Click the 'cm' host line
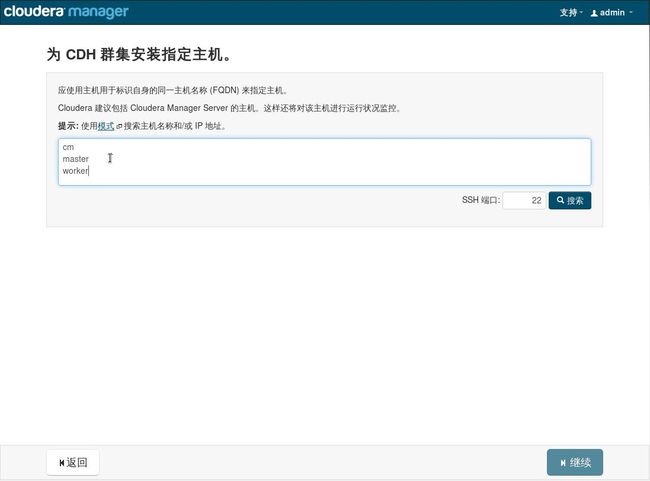The image size is (650, 481). 68,147
